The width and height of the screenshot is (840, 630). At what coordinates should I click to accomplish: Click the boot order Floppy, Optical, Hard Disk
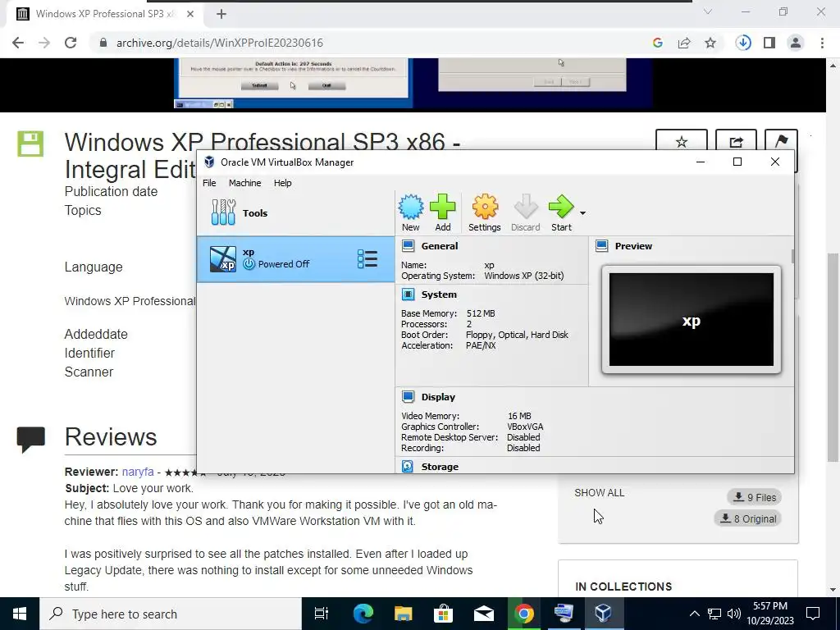click(x=517, y=335)
